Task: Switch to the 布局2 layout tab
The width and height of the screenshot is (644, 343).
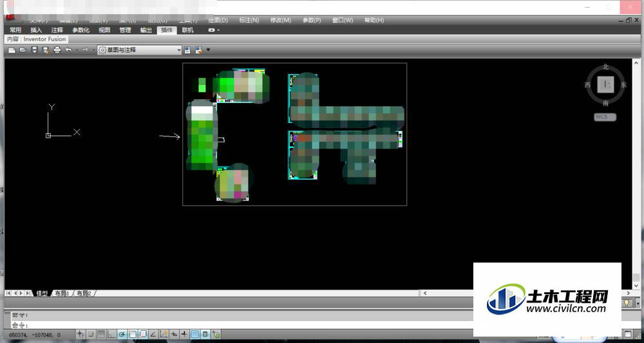Action: pos(84,293)
